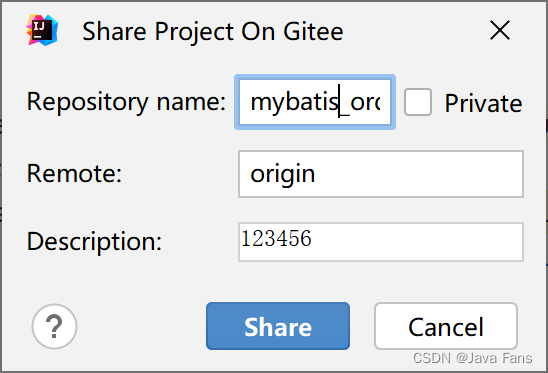Click the 'Share Project On Gitee' title text

click(213, 32)
